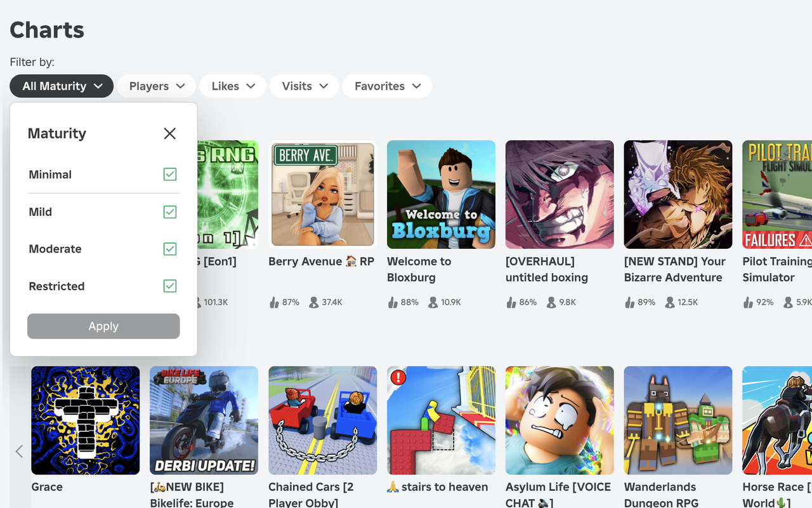812x508 pixels.
Task: Click untitled boxing player count icon
Action: coord(551,302)
